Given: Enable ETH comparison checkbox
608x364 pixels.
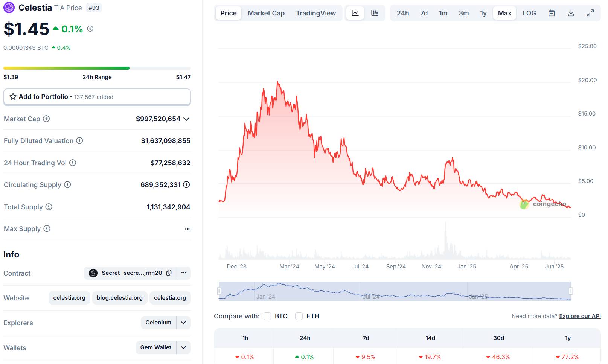Looking at the screenshot, I should [x=299, y=316].
